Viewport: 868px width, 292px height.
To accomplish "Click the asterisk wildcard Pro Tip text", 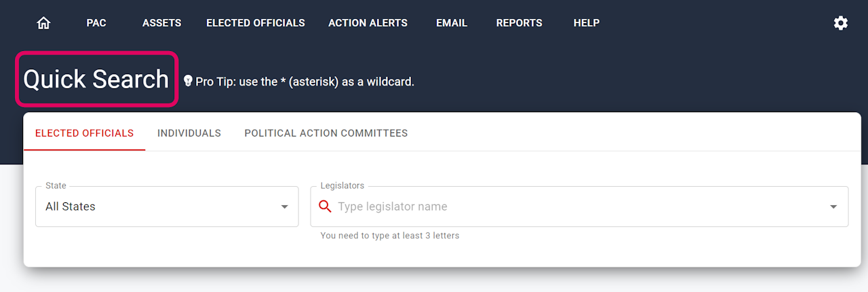I will point(305,81).
